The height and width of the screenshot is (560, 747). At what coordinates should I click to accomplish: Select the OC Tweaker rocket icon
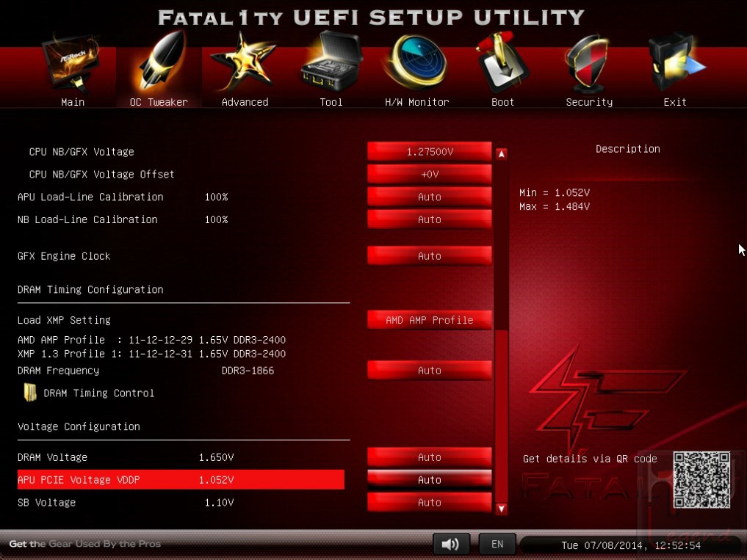coord(161,61)
